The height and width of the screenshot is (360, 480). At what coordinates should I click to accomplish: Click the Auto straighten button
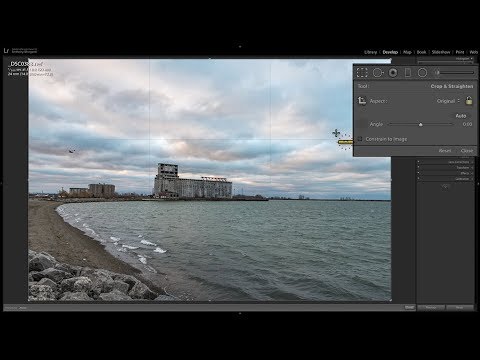pyautogui.click(x=461, y=116)
